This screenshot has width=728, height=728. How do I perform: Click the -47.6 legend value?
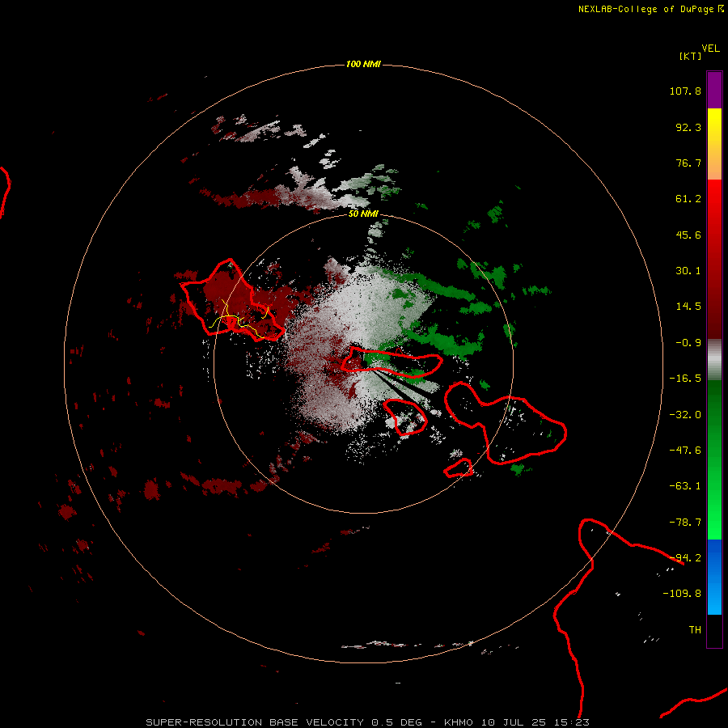click(x=685, y=451)
